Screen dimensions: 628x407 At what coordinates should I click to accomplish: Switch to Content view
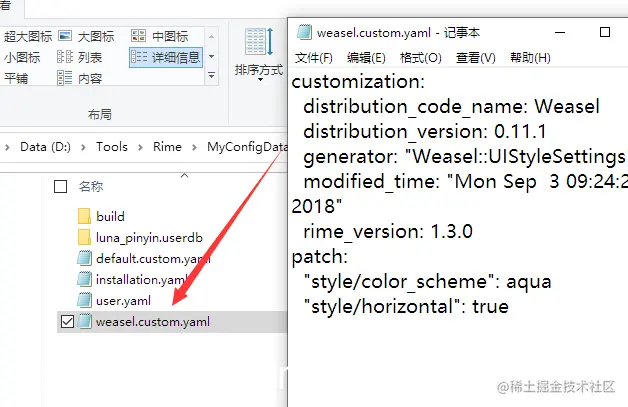pos(80,78)
